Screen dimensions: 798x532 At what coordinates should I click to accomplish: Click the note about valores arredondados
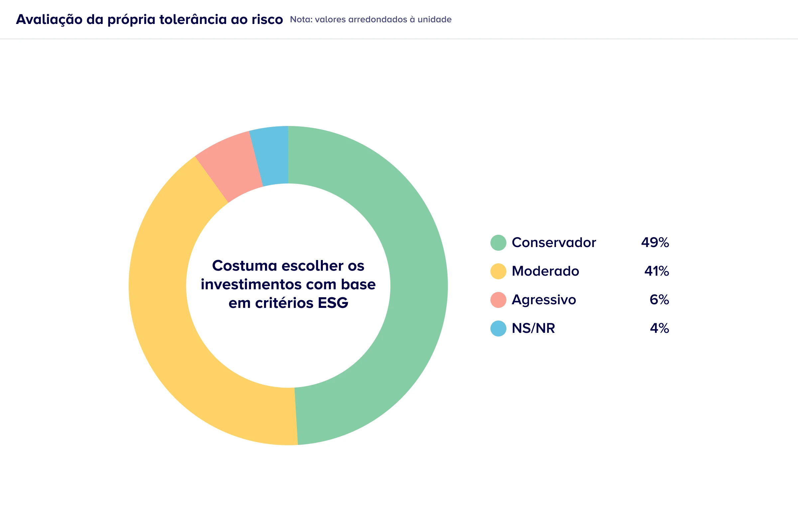coord(370,19)
